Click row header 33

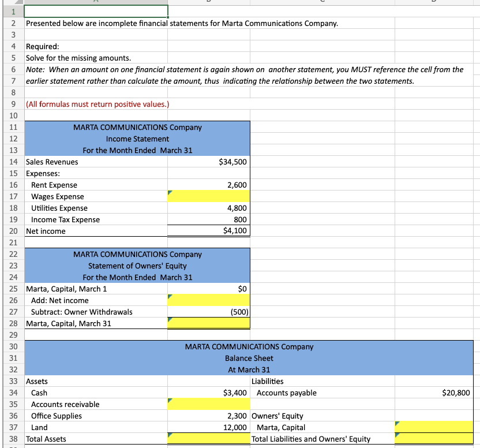13,381
